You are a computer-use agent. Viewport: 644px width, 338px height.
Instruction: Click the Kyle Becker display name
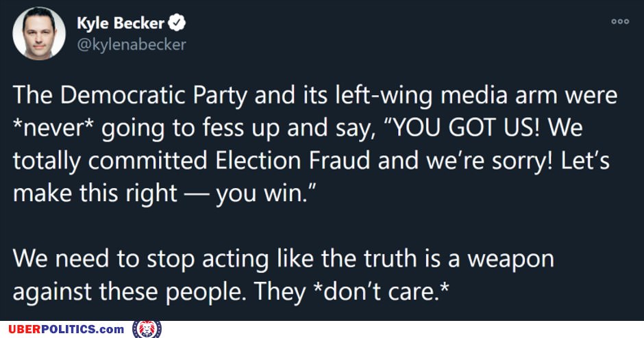[121, 23]
